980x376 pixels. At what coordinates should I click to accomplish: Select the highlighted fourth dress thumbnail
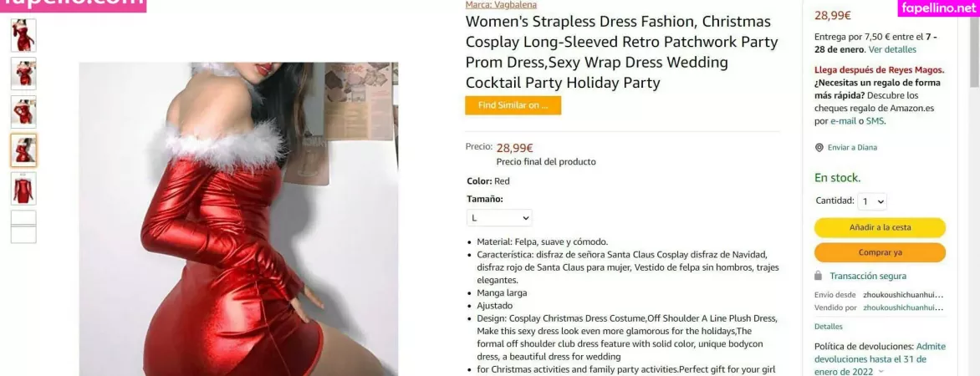pos(23,150)
